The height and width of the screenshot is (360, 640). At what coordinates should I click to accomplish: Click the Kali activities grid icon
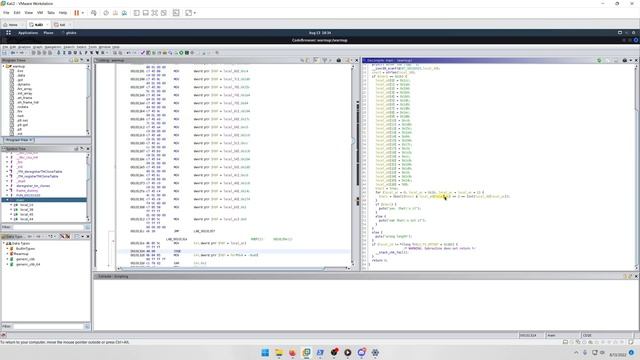8,33
